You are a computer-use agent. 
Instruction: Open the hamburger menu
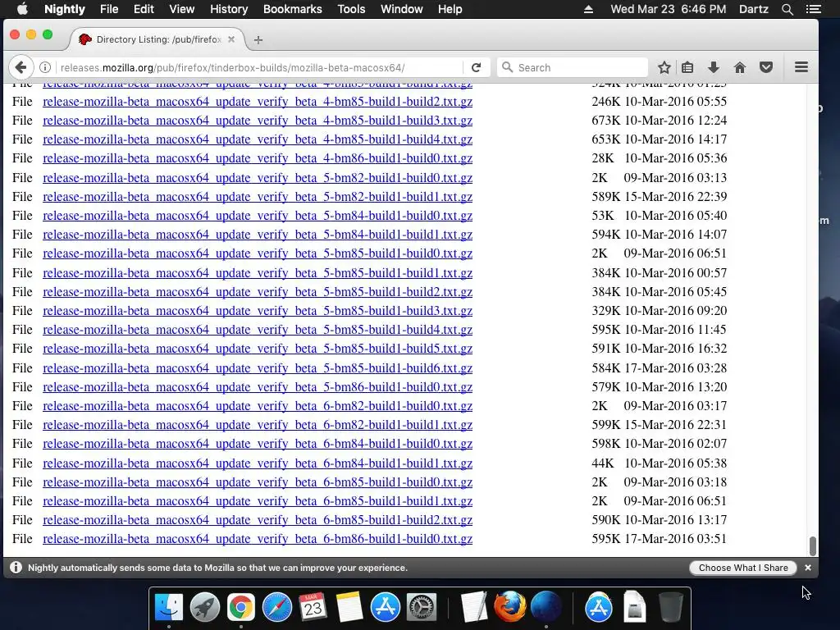pyautogui.click(x=801, y=67)
